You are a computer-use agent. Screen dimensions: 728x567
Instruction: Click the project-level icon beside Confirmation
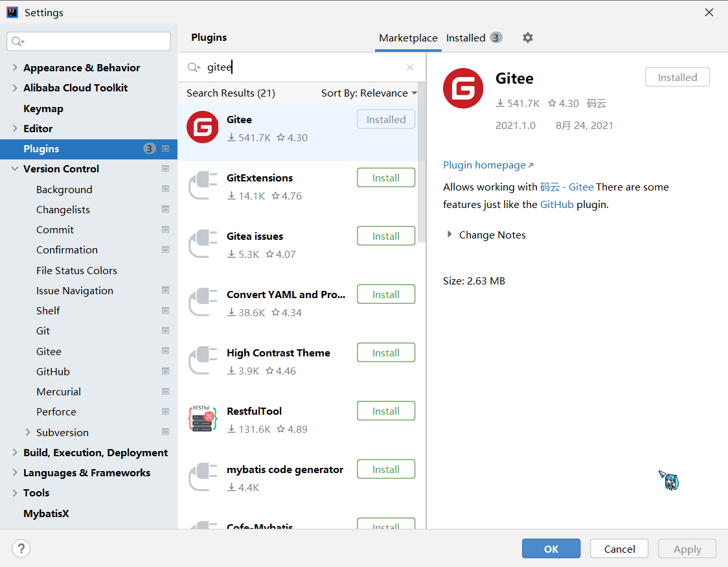[x=165, y=250]
